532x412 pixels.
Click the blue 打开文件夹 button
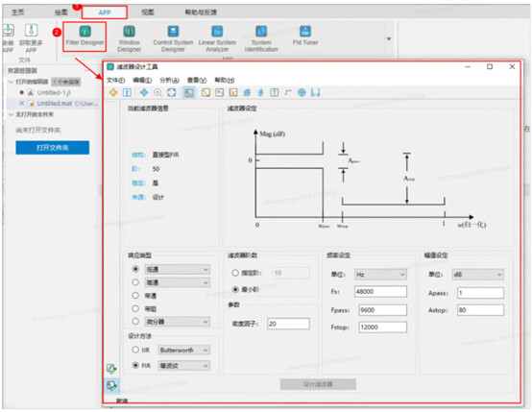coord(53,148)
